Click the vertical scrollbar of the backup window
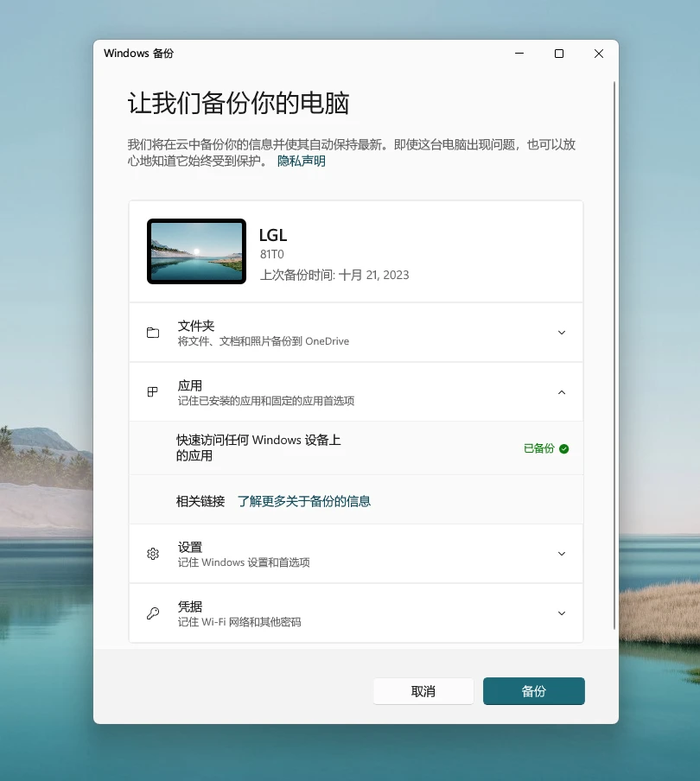This screenshot has height=781, width=700. pyautogui.click(x=614, y=355)
